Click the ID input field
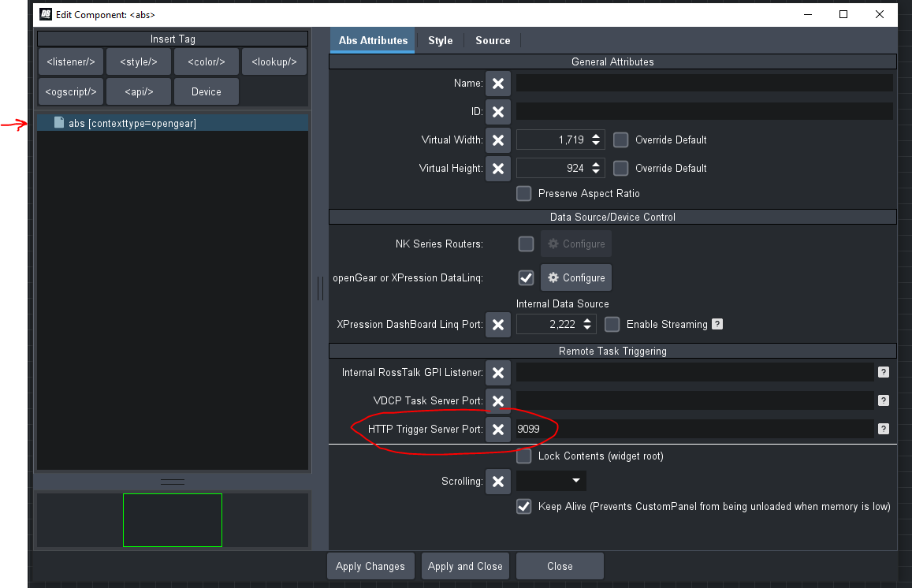 [x=705, y=112]
